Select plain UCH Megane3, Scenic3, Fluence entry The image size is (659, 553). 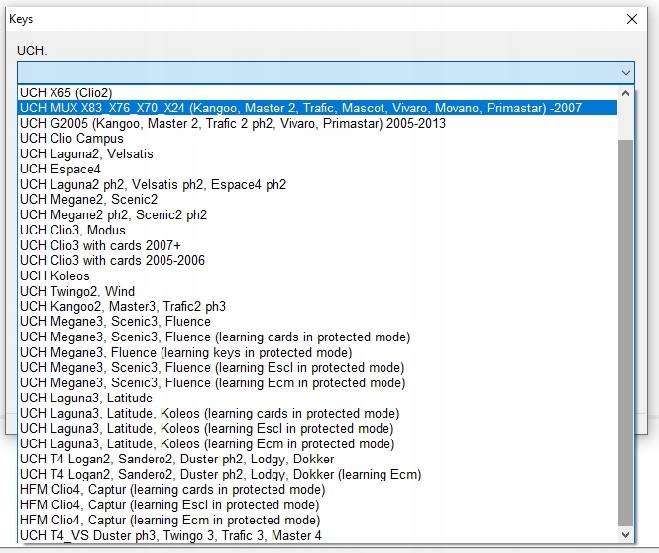318,321
